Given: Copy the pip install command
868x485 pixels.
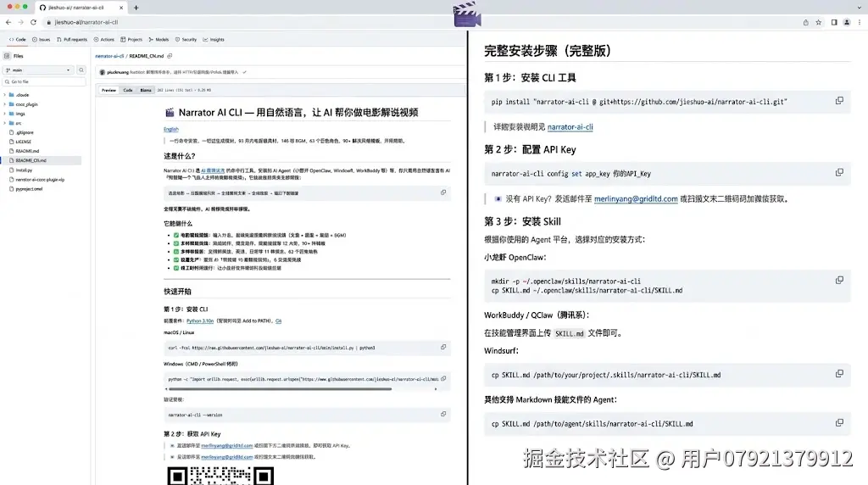Looking at the screenshot, I should pyautogui.click(x=839, y=101).
